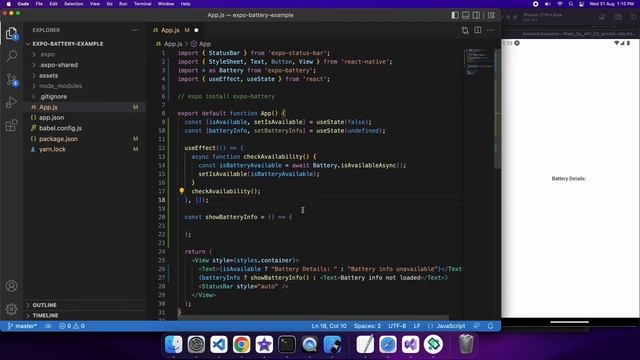Click the lightbulb code action on line 17
The height and width of the screenshot is (360, 640).
[182, 191]
